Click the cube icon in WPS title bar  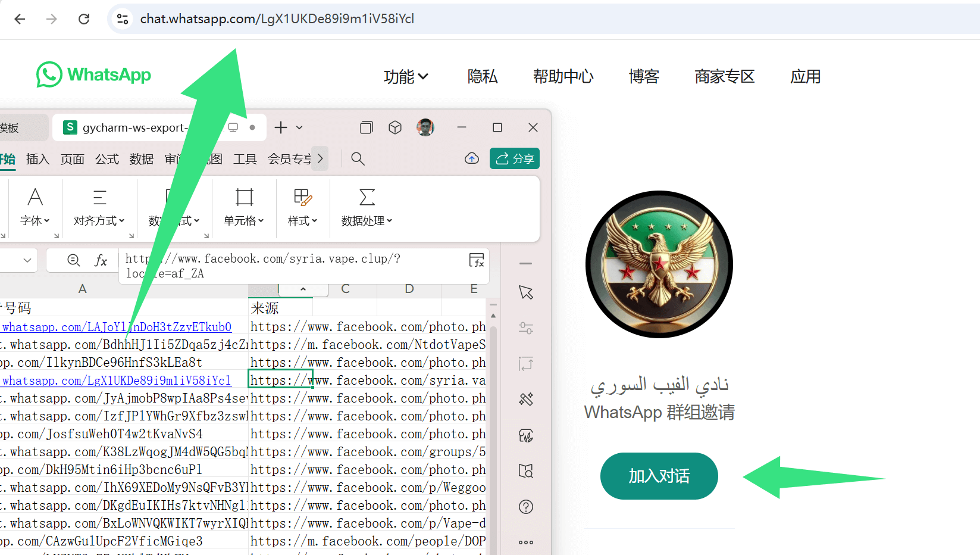coord(395,127)
